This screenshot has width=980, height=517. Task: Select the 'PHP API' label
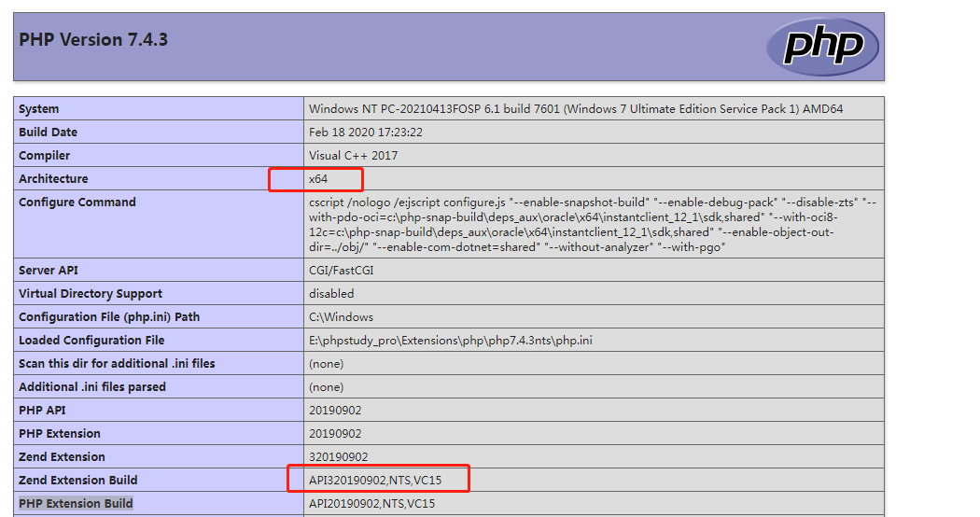(42, 410)
